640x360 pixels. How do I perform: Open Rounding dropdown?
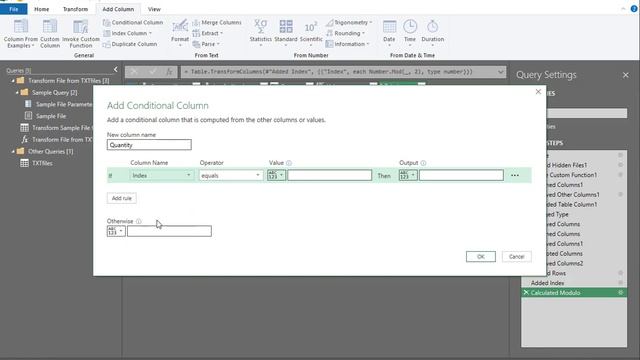pyautogui.click(x=345, y=33)
